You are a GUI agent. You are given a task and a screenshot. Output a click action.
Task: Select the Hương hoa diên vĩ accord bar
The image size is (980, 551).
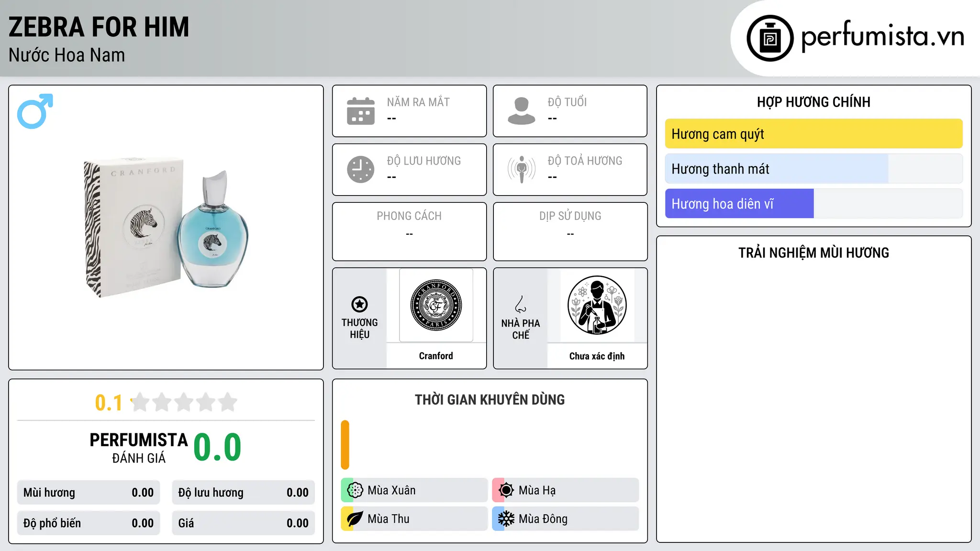pyautogui.click(x=813, y=204)
